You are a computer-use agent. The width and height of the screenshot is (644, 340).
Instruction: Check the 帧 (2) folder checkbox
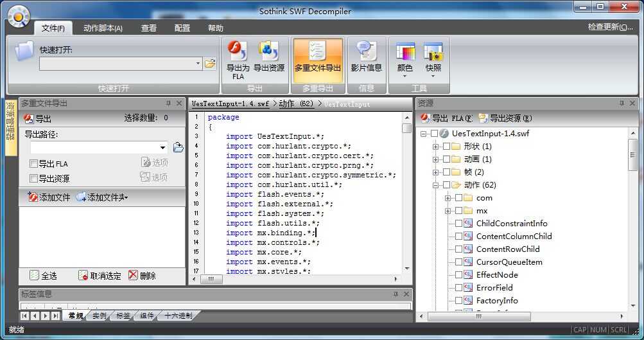point(446,172)
